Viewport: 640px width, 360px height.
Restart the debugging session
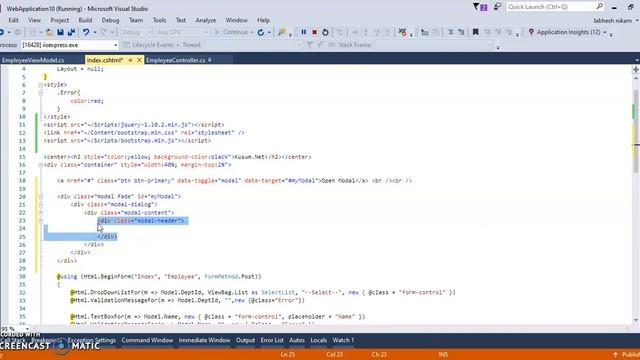click(325, 32)
